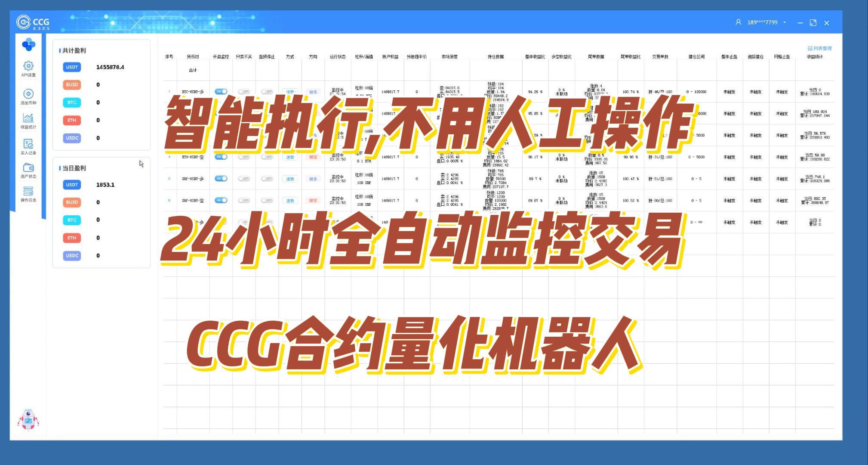This screenshot has width=868, height=465.
Task: Enable 盈损停止 for ETH-USDT-空 row
Action: click(x=267, y=157)
